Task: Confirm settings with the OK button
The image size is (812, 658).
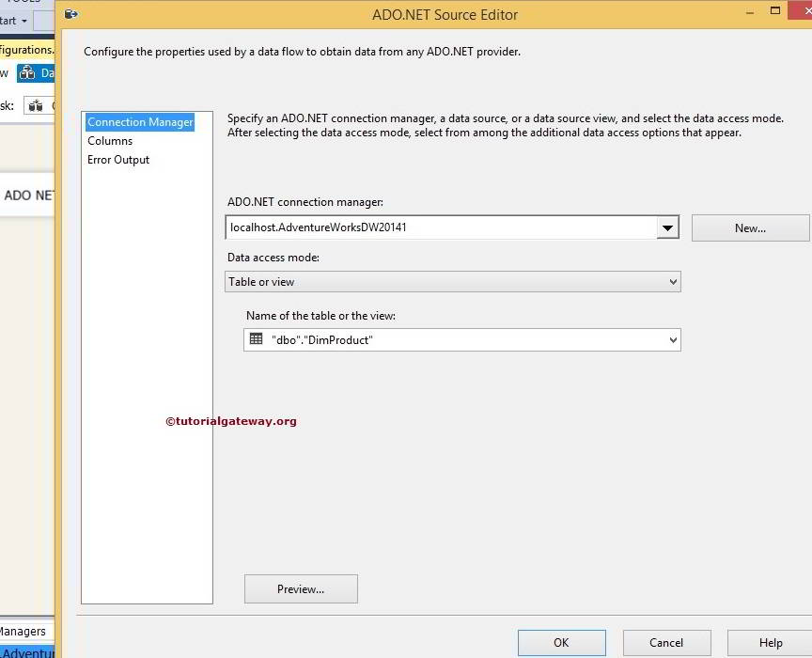Action: coord(561,643)
